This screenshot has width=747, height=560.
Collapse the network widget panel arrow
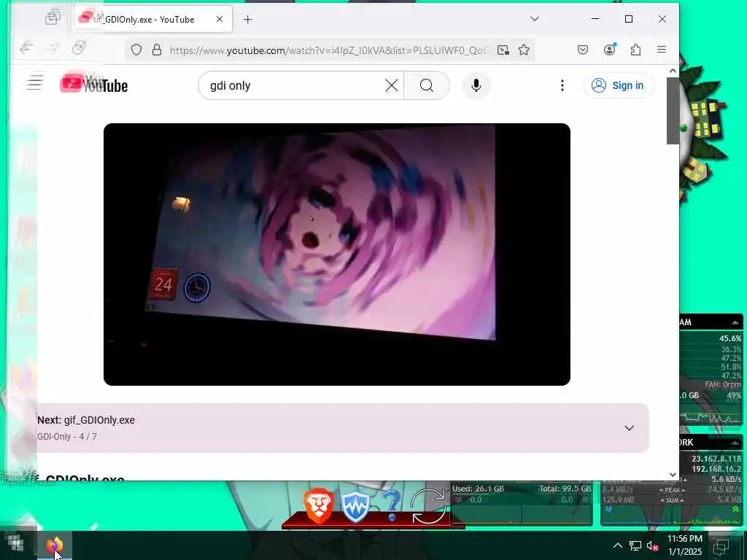point(735,443)
